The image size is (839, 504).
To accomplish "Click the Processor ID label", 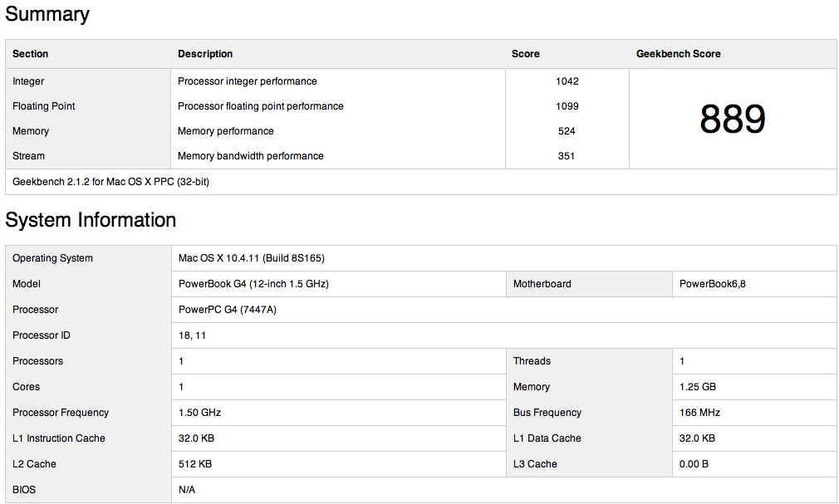I will click(x=42, y=335).
